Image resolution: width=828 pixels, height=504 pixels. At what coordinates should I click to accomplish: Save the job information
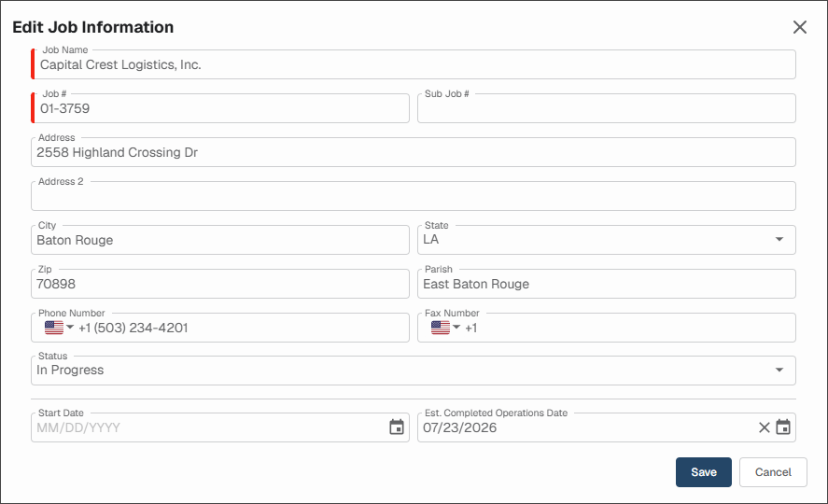click(x=703, y=472)
